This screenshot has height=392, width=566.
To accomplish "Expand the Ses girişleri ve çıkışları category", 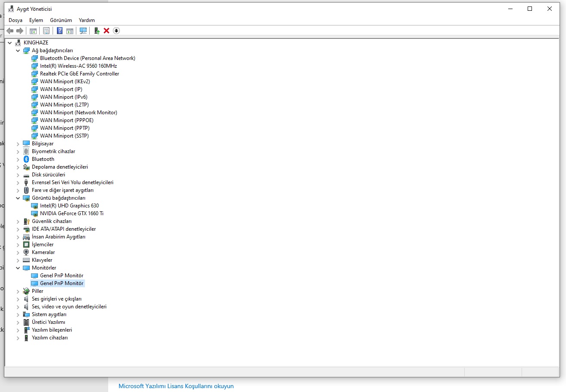I will (x=18, y=299).
